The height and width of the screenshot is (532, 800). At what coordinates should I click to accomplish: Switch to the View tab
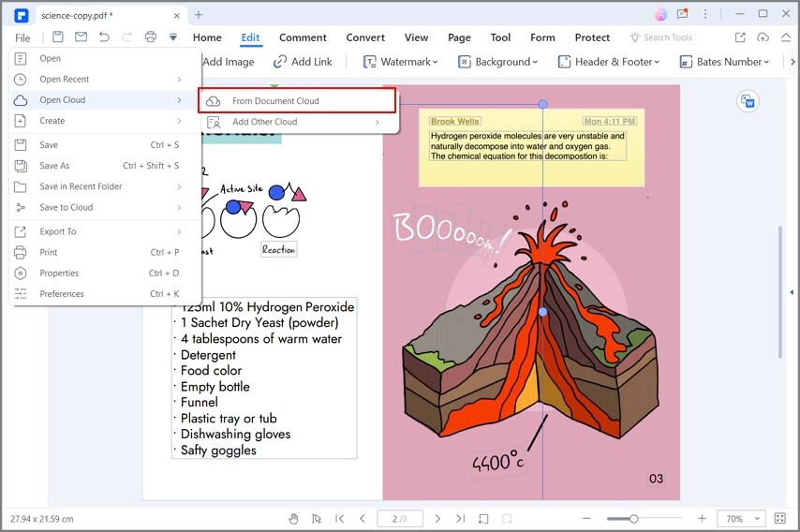[416, 37]
